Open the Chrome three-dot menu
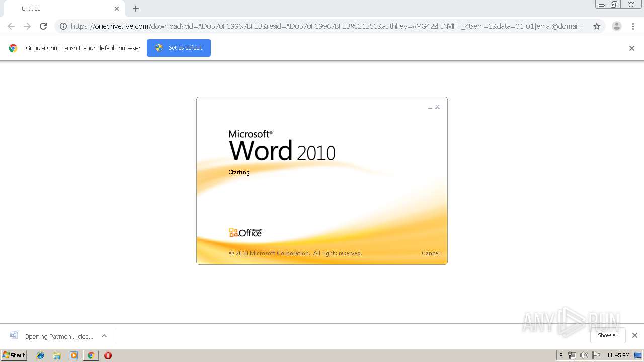Viewport: 644px width, 362px height. coord(633,26)
